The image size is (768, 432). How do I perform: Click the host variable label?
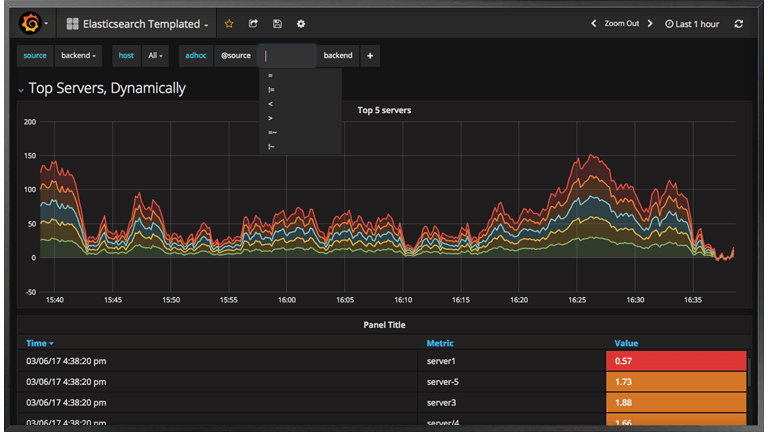(126, 56)
